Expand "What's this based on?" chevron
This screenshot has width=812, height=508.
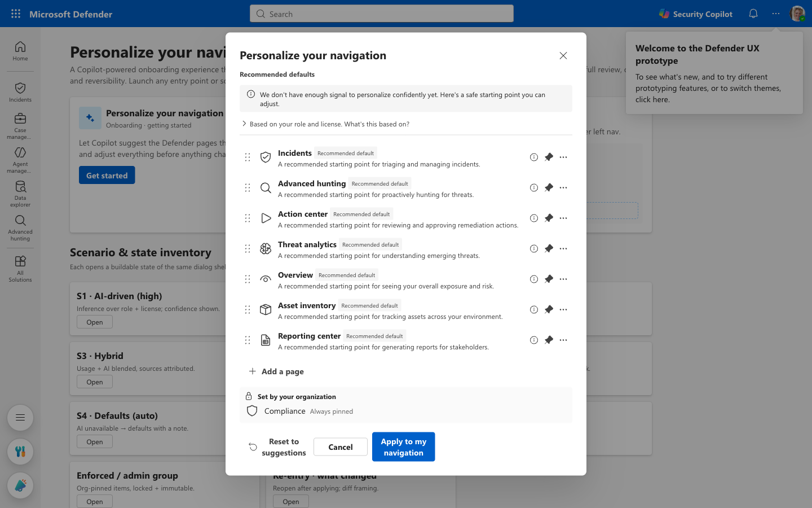click(x=244, y=124)
